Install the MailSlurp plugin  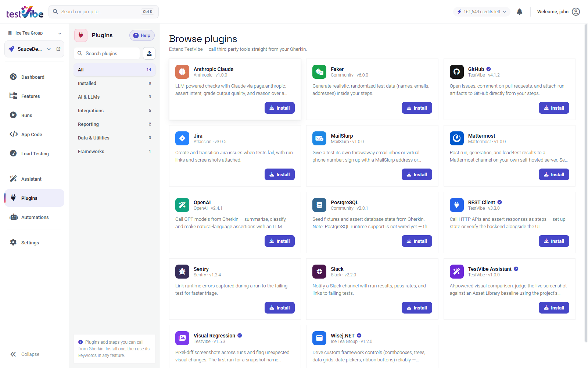point(417,174)
